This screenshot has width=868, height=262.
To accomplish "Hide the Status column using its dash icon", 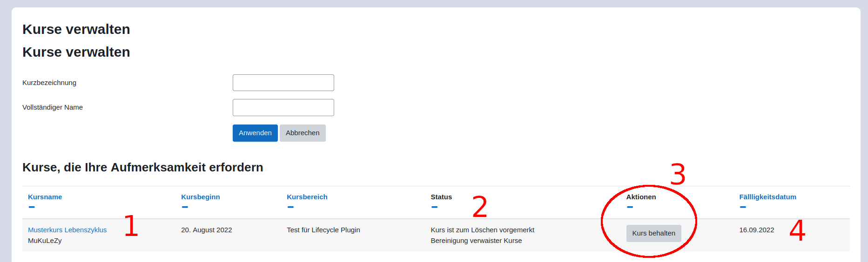I will click(434, 207).
